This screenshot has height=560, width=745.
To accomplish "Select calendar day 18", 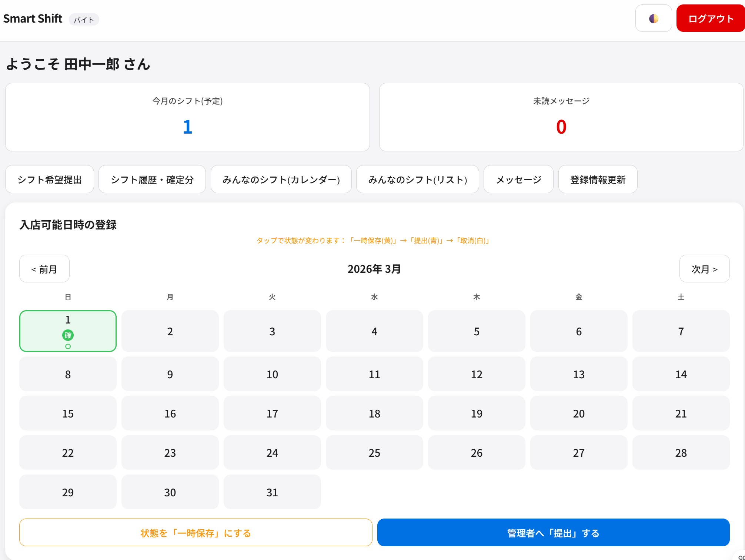I will [374, 413].
